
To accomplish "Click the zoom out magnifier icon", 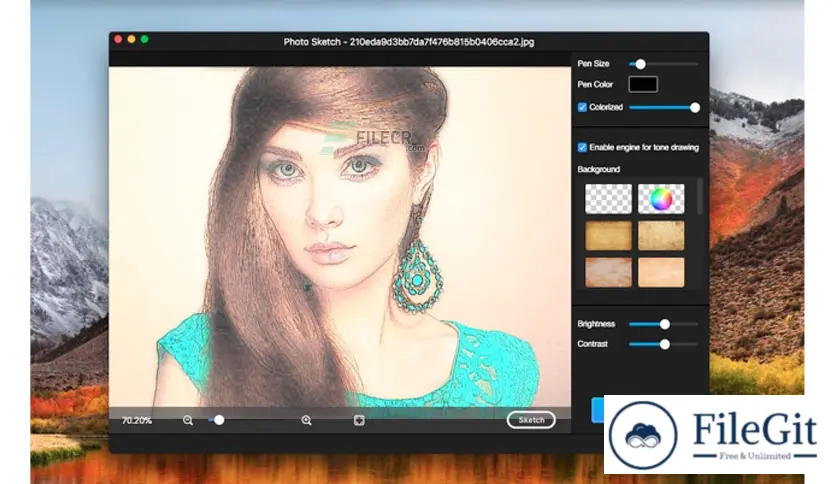I will click(x=188, y=420).
